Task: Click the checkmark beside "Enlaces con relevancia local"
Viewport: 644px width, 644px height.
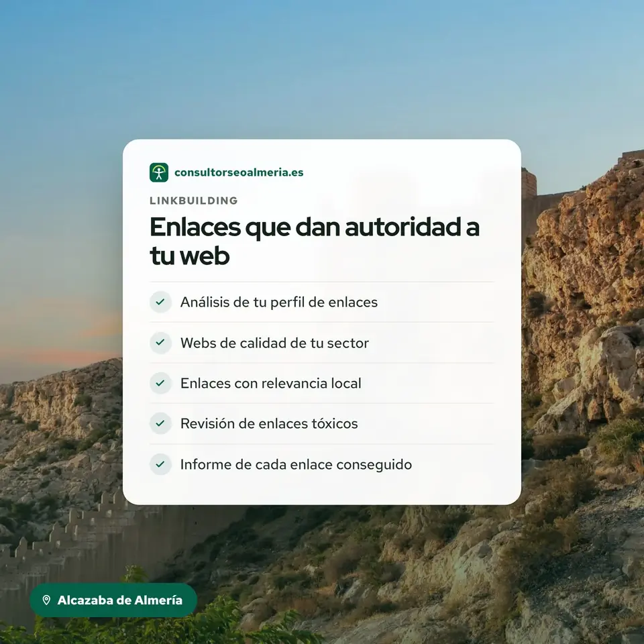Action: (160, 383)
